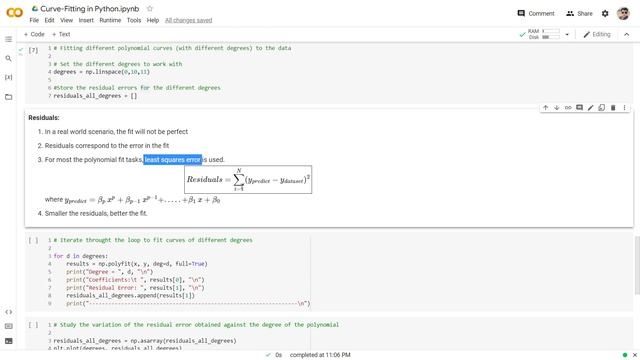Move the Residuals cell down
The image size is (640, 360).
(556, 108)
